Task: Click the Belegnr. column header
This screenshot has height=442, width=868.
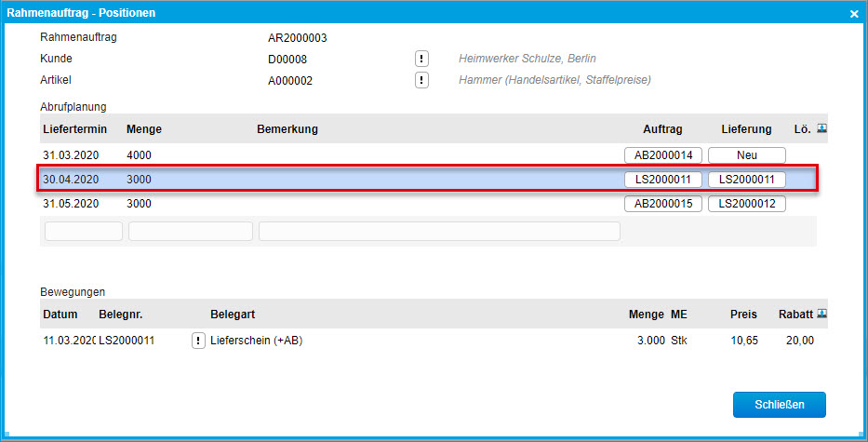Action: pos(121,315)
